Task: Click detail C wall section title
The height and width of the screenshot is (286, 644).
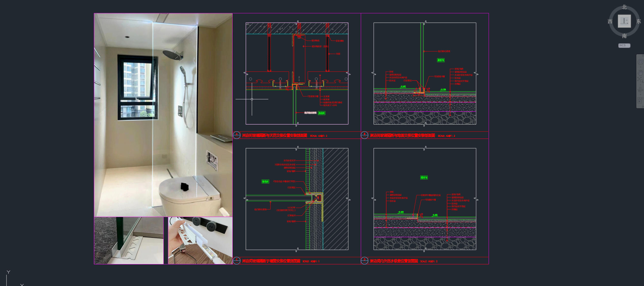Action: pos(271,261)
